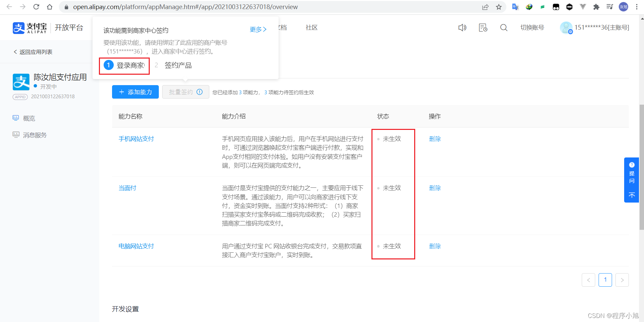Viewport: 644px width, 322px height.
Task: Delete the 当面付 capability
Action: [x=435, y=188]
